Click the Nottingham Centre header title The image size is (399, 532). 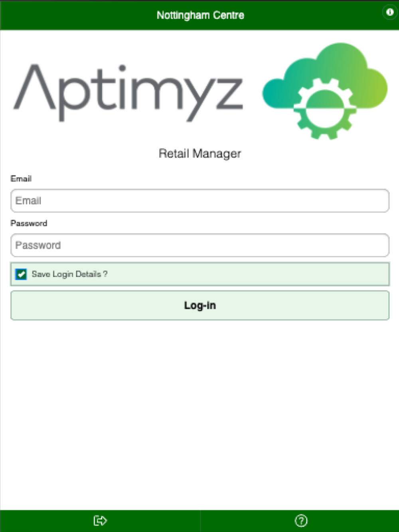[x=200, y=15]
